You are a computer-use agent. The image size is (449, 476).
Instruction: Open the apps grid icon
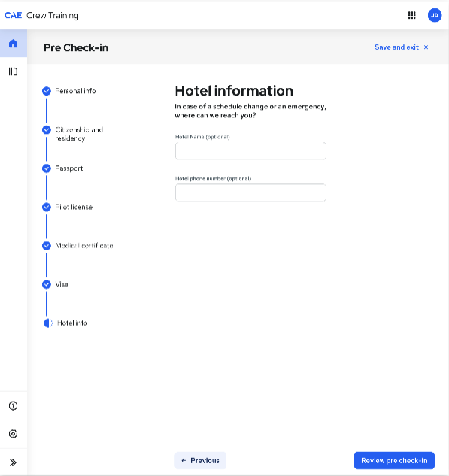pos(411,15)
